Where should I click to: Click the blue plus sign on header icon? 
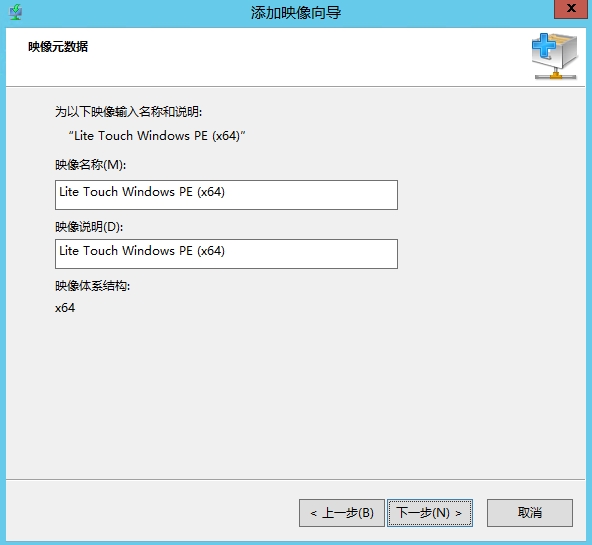544,45
